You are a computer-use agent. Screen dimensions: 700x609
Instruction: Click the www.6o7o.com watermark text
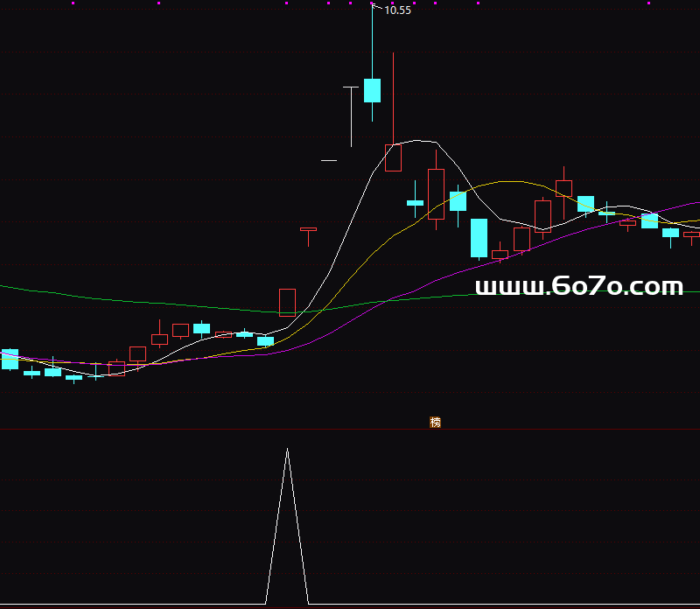coord(578,286)
